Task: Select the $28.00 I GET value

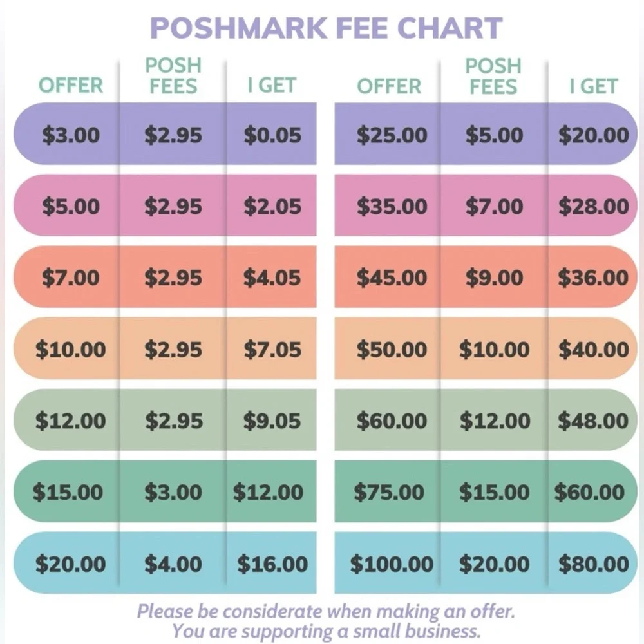Action: pyautogui.click(x=594, y=206)
